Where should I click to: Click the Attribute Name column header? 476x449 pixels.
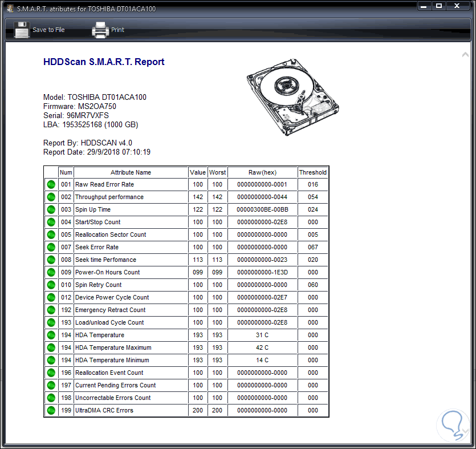tap(131, 172)
